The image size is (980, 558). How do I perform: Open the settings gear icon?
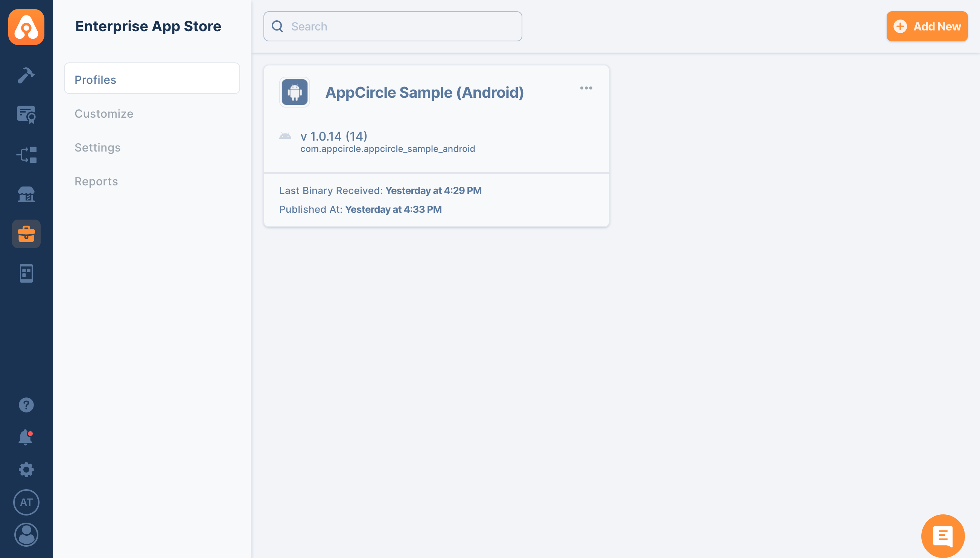point(26,469)
